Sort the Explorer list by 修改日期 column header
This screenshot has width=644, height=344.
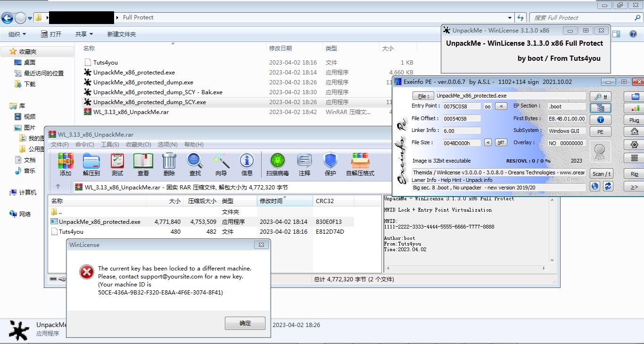(x=294, y=48)
